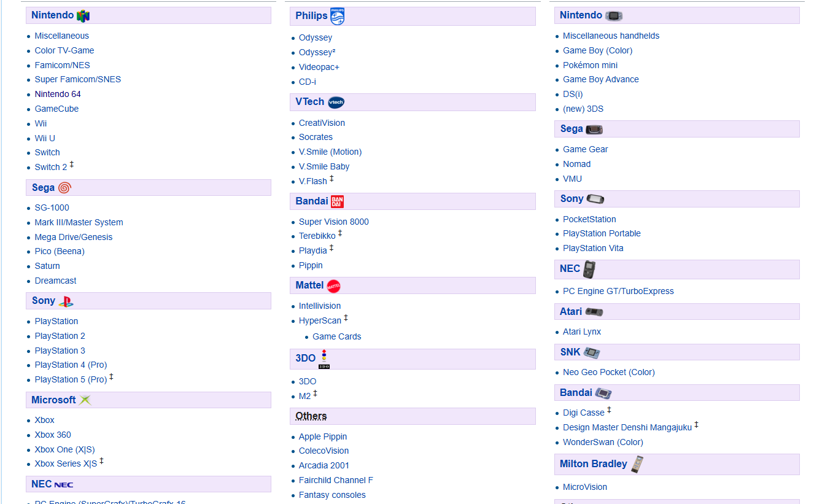
Task: Open the Fantasy consoles link
Action: click(x=332, y=495)
